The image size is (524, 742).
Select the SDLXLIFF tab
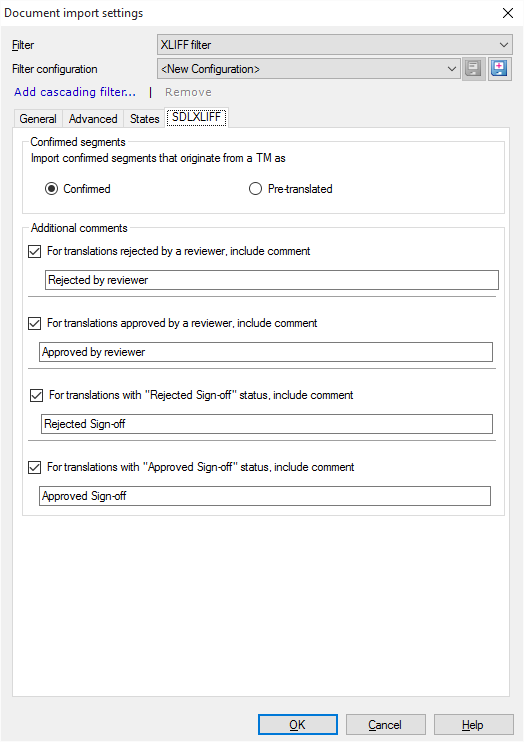[196, 117]
